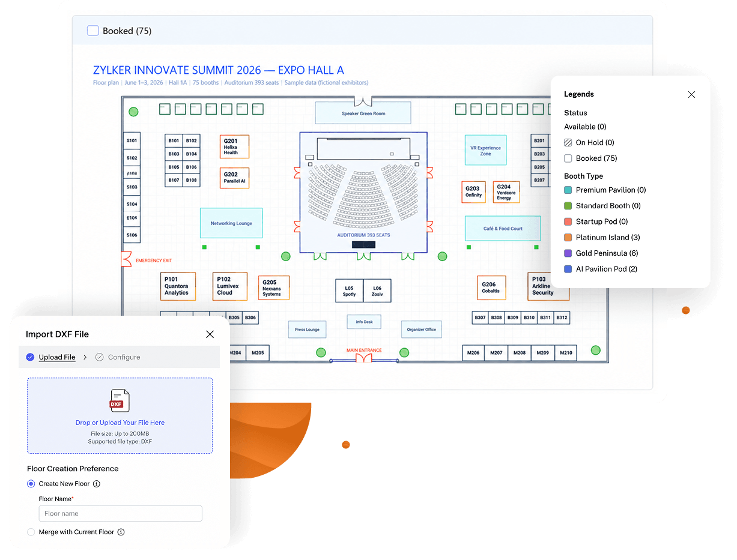
Task: Select booth G205 Nexvans Systems
Action: [x=274, y=288]
